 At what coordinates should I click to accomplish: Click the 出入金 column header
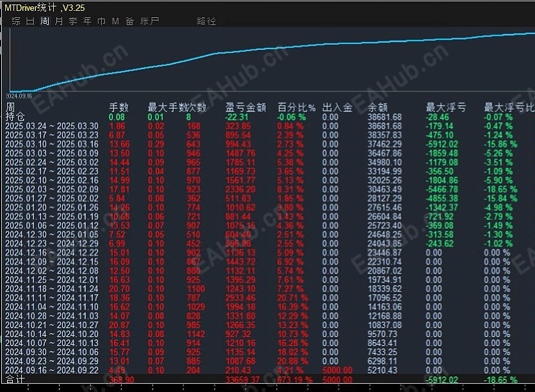338,108
